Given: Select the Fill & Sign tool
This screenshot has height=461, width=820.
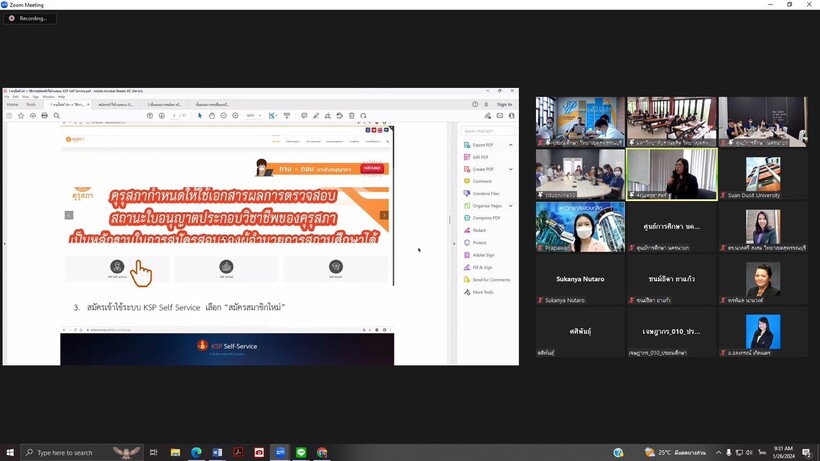Looking at the screenshot, I should coord(482,267).
